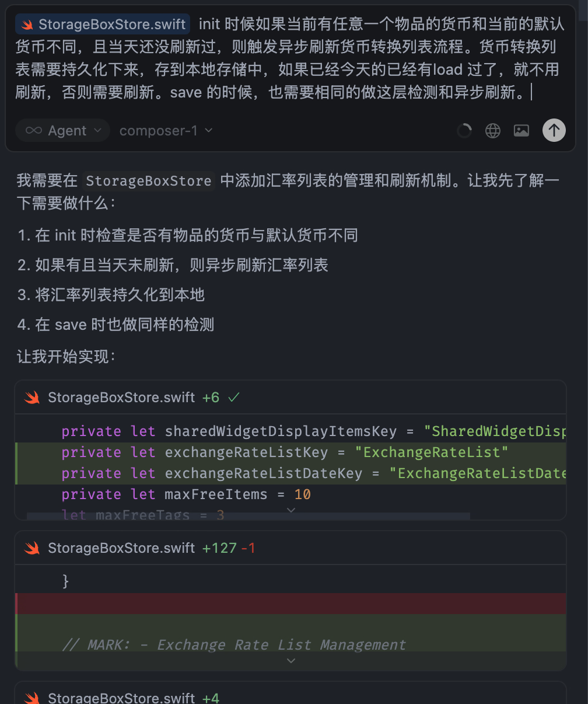Attach an image using the picture icon
588x704 pixels.
[521, 131]
